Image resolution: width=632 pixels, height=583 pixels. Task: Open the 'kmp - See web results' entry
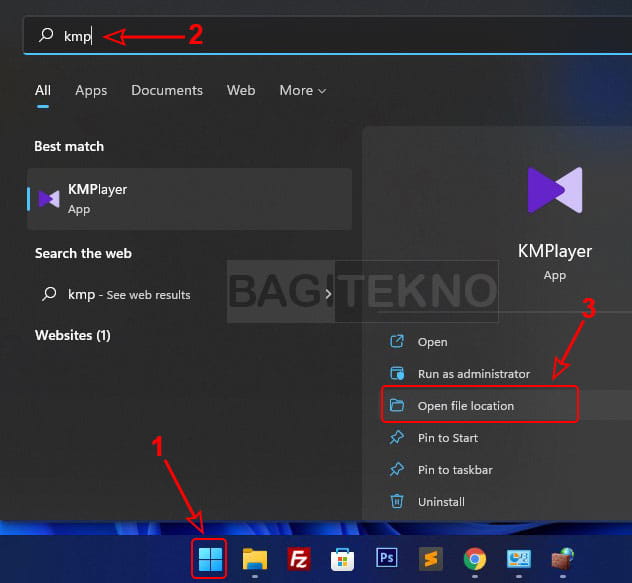(x=129, y=294)
